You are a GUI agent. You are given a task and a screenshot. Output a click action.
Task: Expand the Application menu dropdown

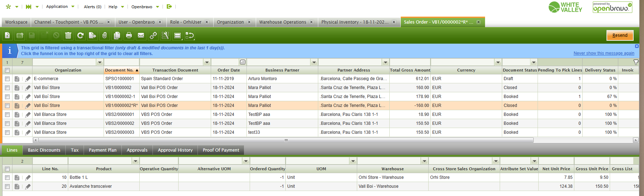pyautogui.click(x=60, y=6)
